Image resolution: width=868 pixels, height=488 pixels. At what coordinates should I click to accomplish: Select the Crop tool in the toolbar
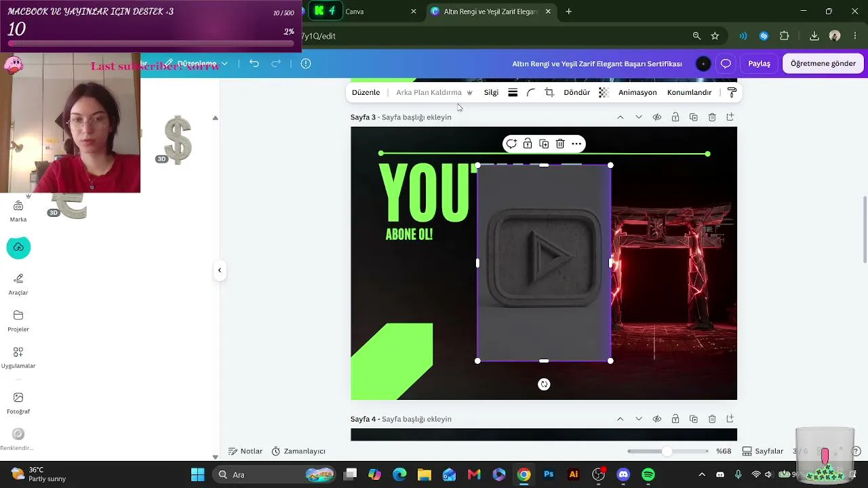tap(549, 92)
